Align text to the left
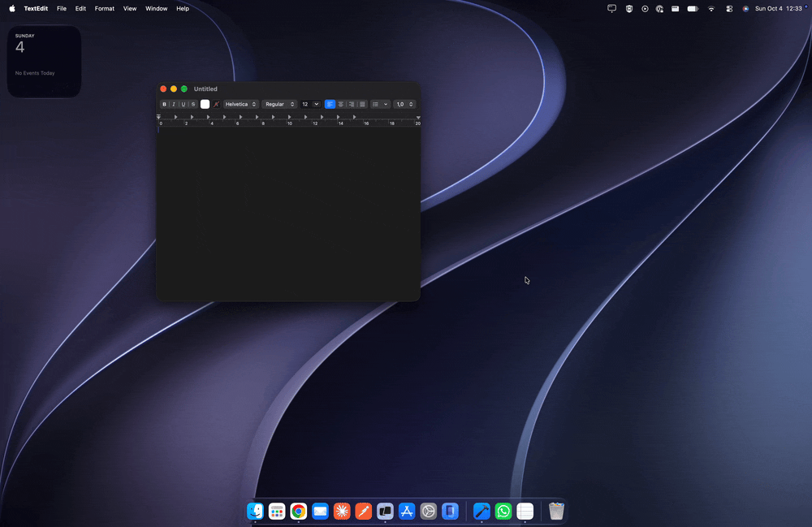The image size is (812, 527). tap(330, 104)
